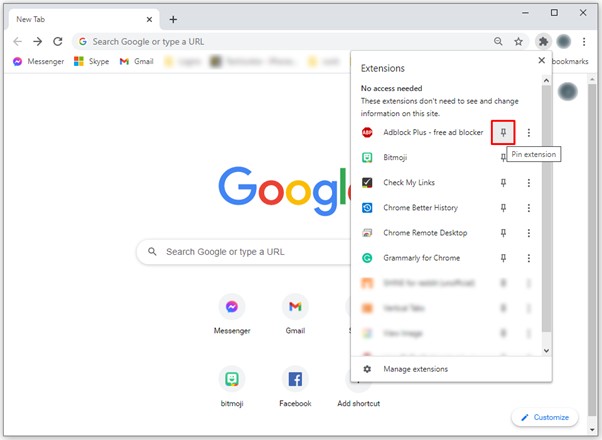
Task: Open Chrome's three-dot main menu
Action: pyautogui.click(x=584, y=41)
